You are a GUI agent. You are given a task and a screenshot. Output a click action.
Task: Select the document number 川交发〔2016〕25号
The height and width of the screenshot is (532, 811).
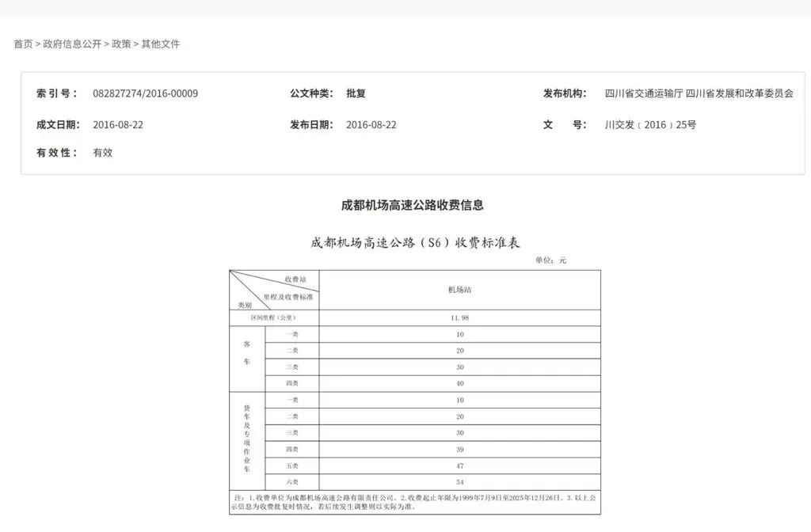(x=652, y=124)
